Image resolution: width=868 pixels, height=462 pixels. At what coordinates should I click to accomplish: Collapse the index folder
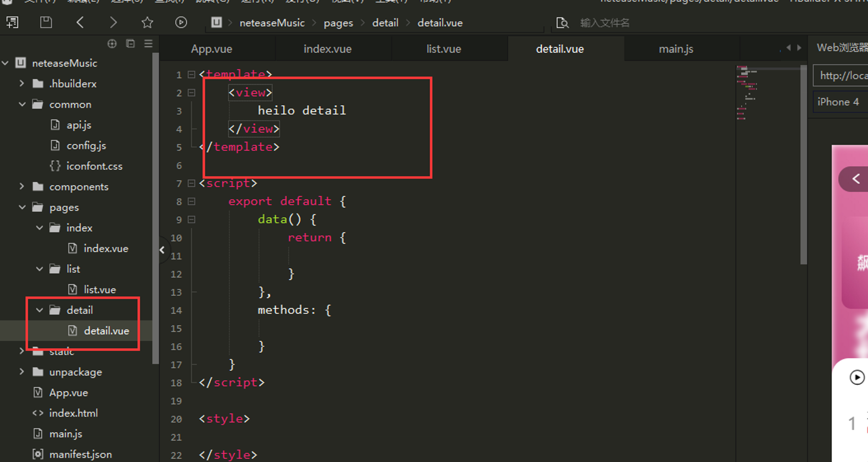click(x=40, y=228)
